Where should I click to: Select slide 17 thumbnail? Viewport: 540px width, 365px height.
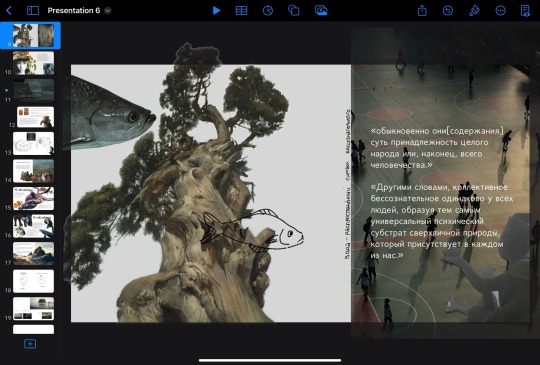tap(33, 253)
